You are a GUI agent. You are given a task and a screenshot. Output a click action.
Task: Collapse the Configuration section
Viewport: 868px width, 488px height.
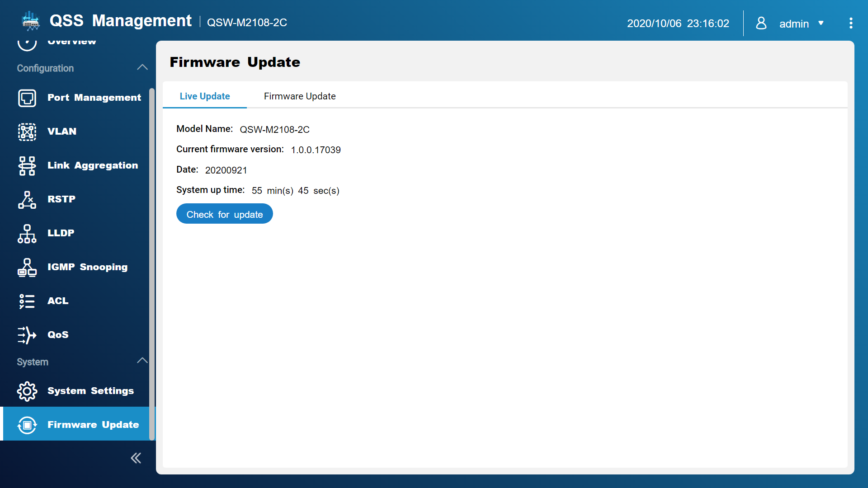(142, 67)
